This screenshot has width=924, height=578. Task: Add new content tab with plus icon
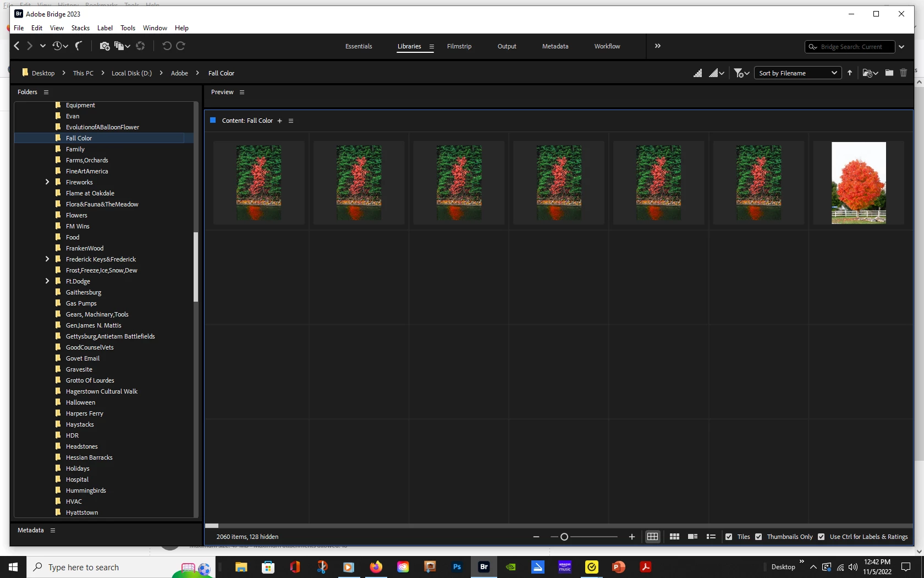coord(279,121)
